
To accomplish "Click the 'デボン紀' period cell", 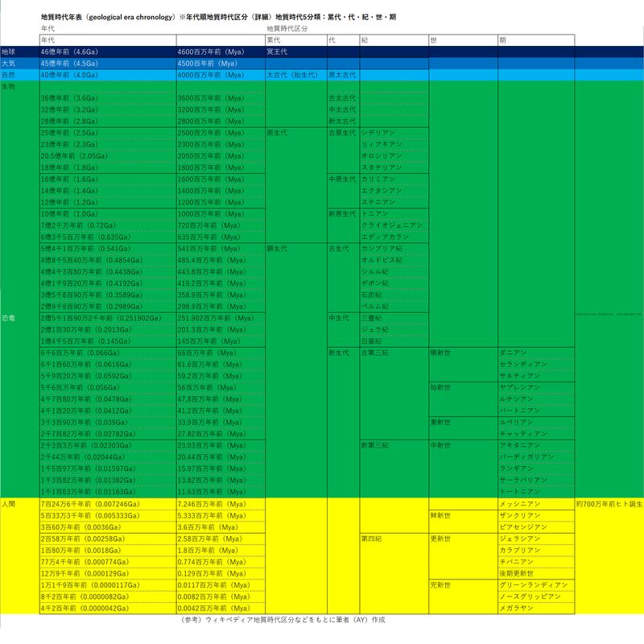I will click(x=375, y=283).
